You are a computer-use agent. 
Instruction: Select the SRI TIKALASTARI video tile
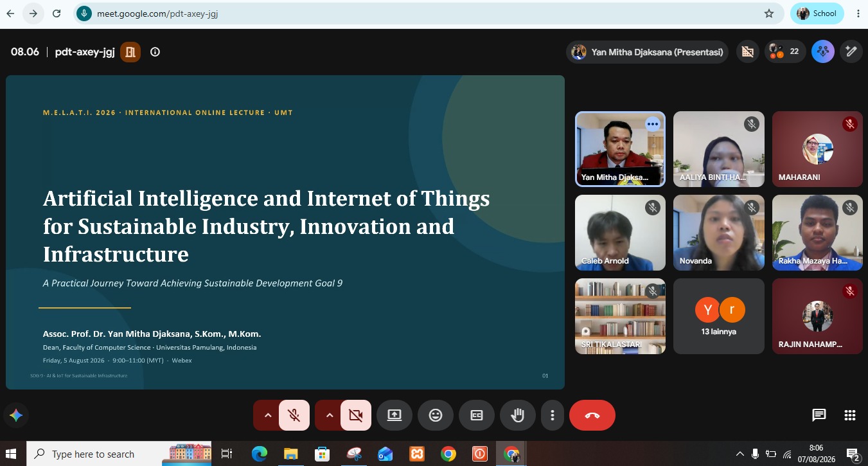point(620,316)
